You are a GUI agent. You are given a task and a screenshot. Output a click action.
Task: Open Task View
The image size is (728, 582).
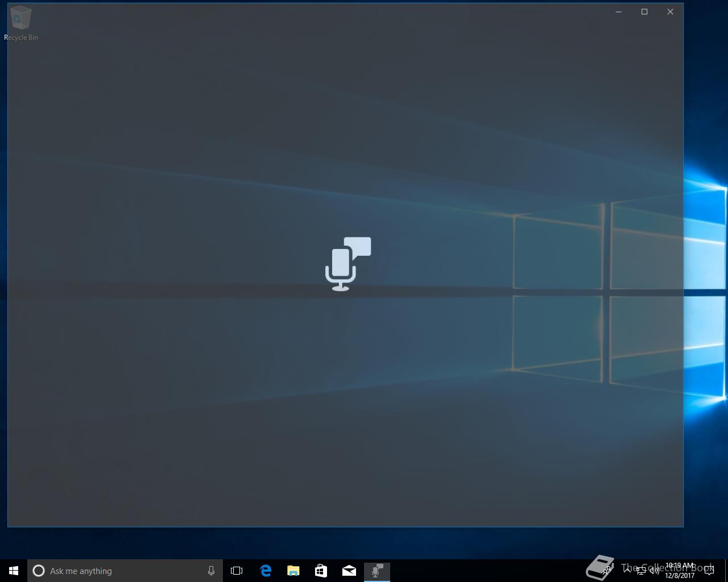coord(237,571)
